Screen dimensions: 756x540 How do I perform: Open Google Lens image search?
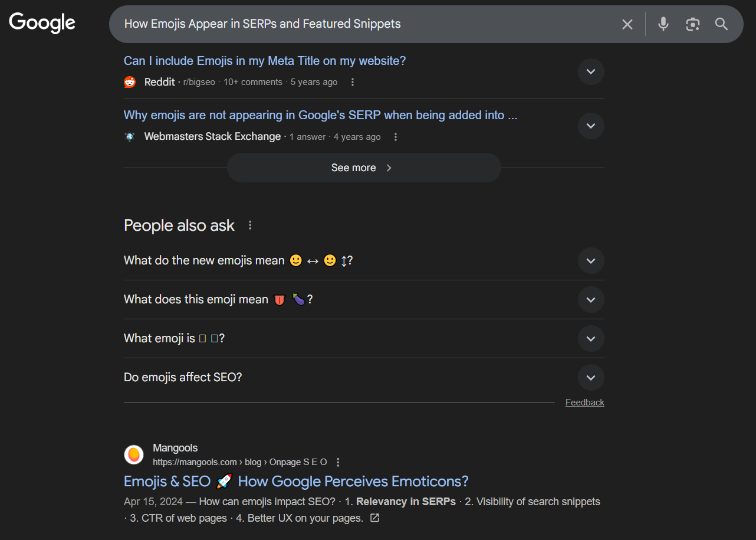pyautogui.click(x=692, y=24)
